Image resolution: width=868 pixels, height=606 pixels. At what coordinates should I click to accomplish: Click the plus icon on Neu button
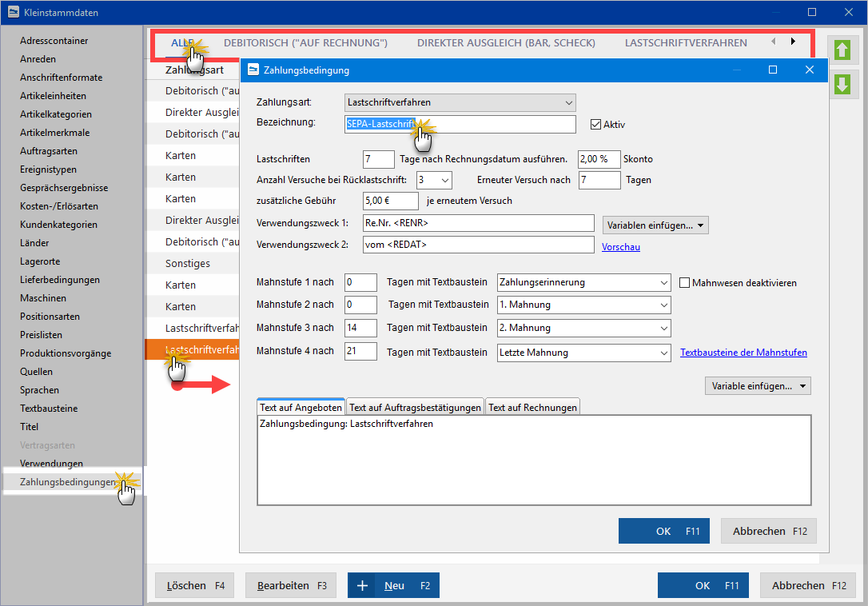coord(362,585)
